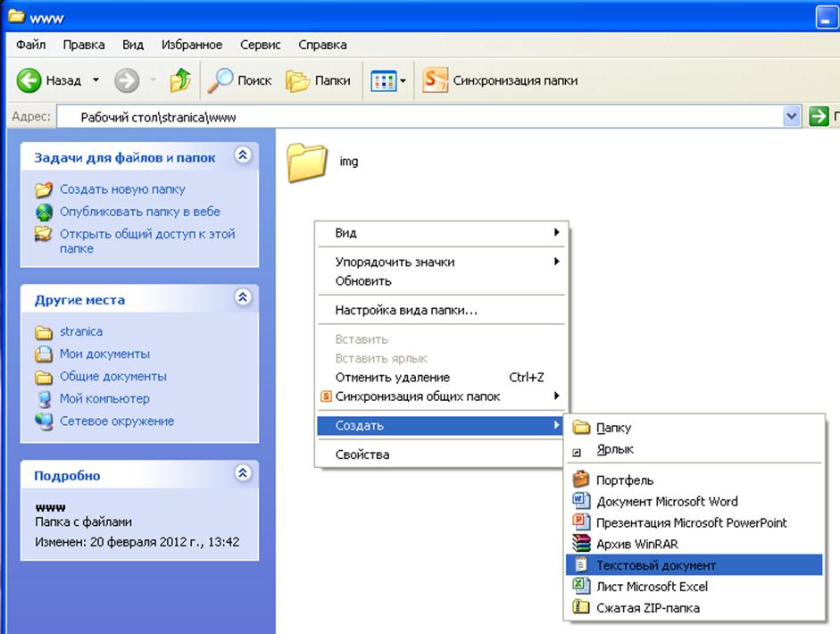The image size is (840, 634).
Task: Collapse the Другие места panel
Action: tap(243, 297)
